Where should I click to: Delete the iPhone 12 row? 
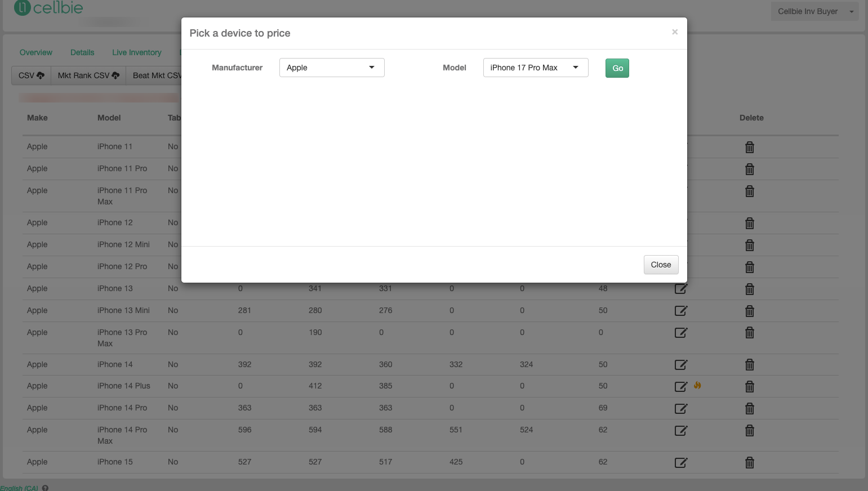[x=749, y=223]
